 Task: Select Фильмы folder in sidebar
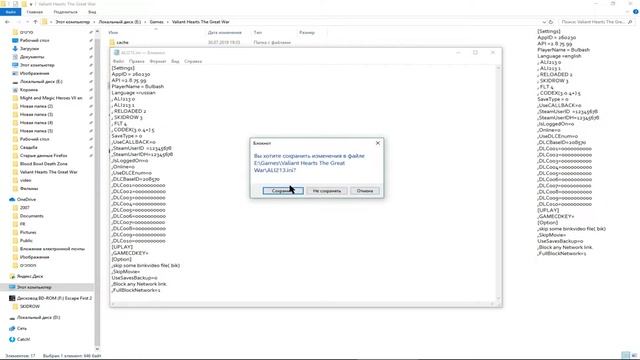[29, 189]
